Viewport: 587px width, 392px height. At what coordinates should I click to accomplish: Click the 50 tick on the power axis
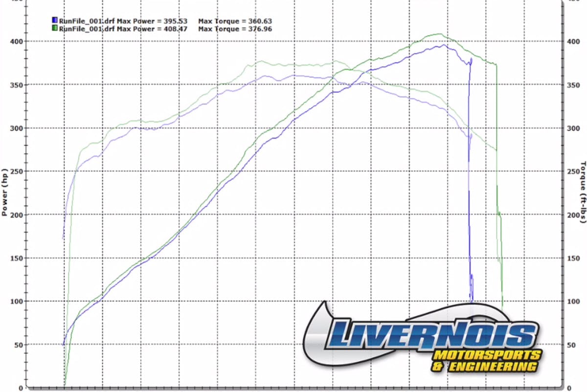pos(19,345)
